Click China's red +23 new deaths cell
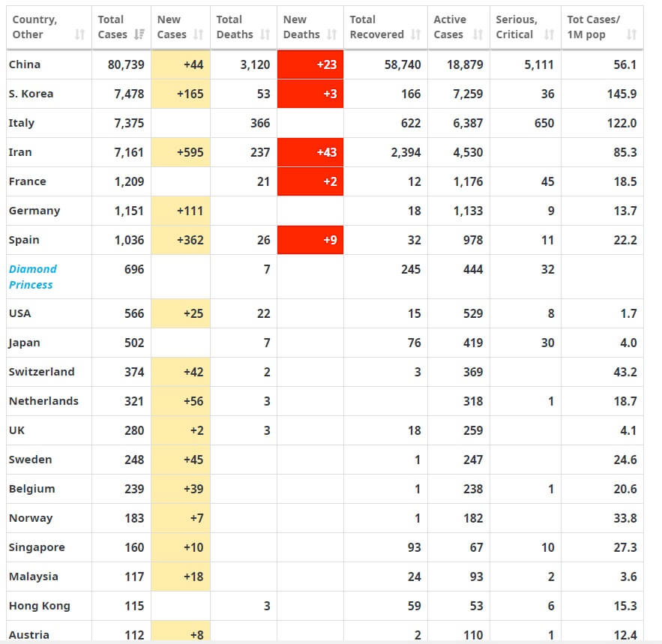Image resolution: width=662 pixels, height=644 pixels. tap(310, 64)
